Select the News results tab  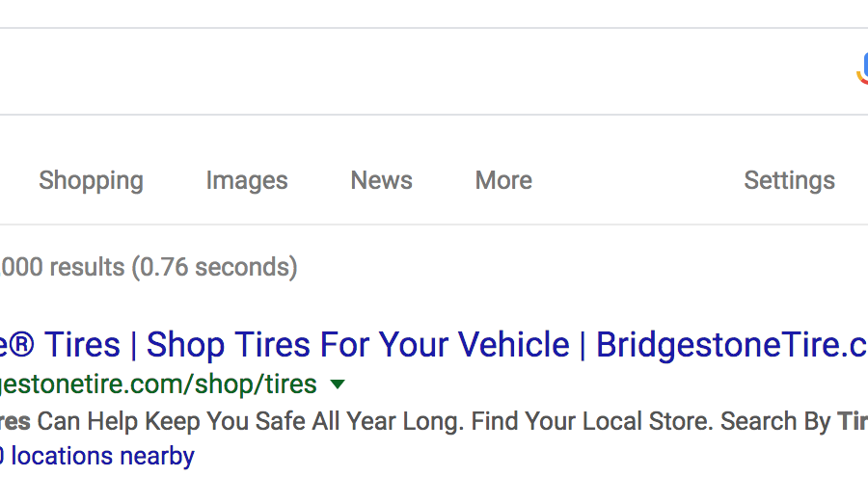point(381,180)
